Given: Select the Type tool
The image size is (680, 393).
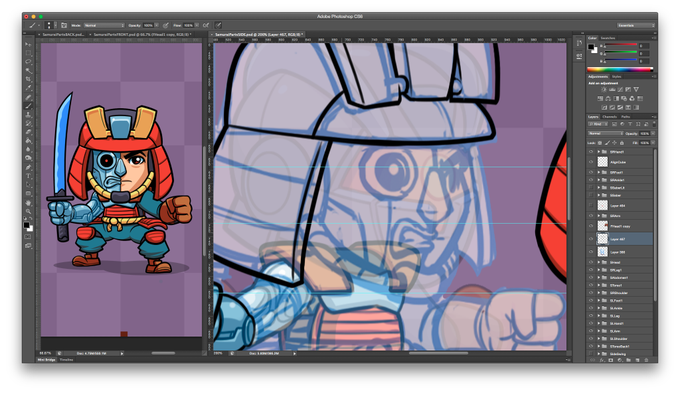Looking at the screenshot, I should coord(28,176).
